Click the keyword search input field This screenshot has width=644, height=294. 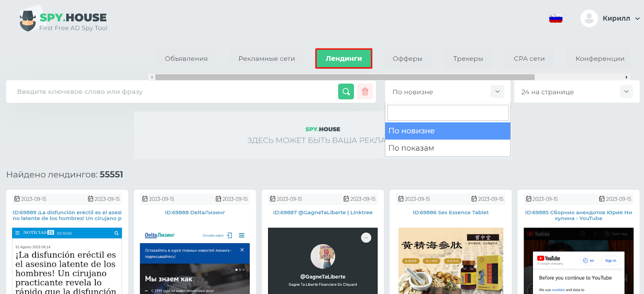coord(173,91)
